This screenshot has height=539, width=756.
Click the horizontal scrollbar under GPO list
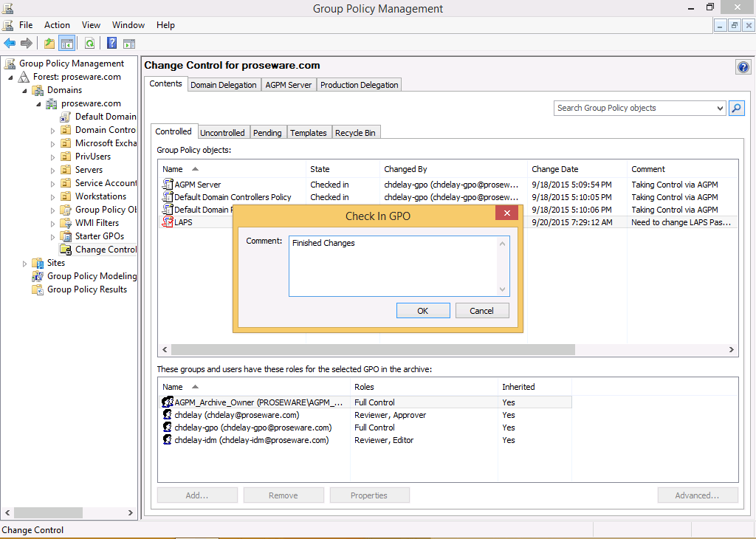click(373, 350)
